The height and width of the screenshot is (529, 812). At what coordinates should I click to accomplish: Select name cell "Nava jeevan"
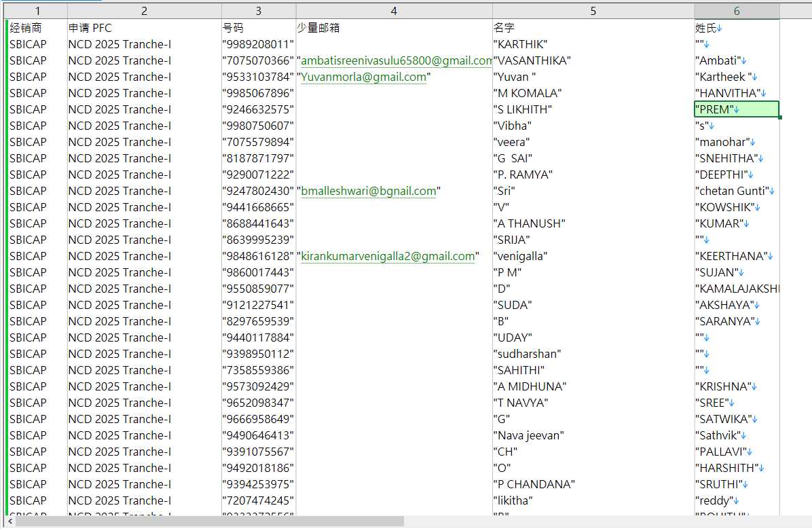[593, 435]
